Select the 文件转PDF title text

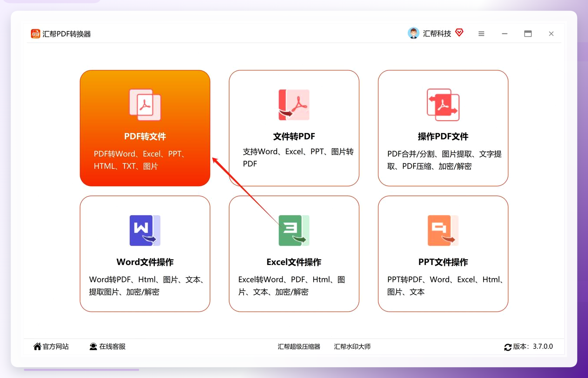click(x=294, y=136)
